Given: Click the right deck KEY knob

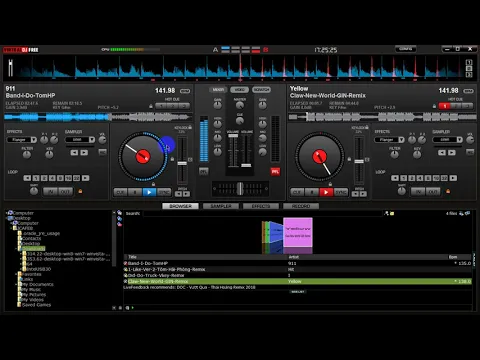Looking at the screenshot, I should point(417,155).
